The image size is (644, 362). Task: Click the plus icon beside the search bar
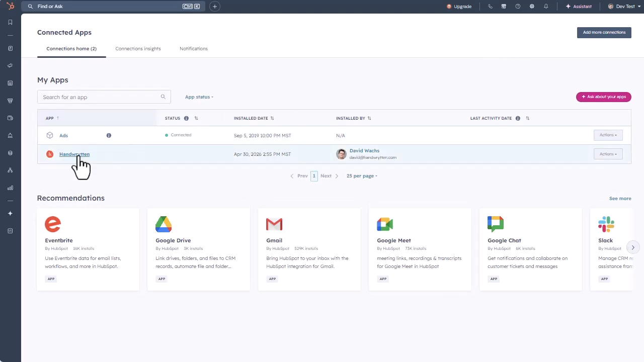(215, 7)
